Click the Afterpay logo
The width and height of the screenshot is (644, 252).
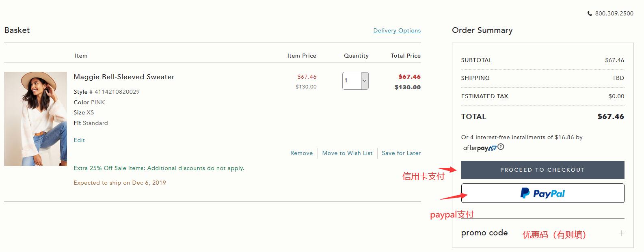(480, 148)
